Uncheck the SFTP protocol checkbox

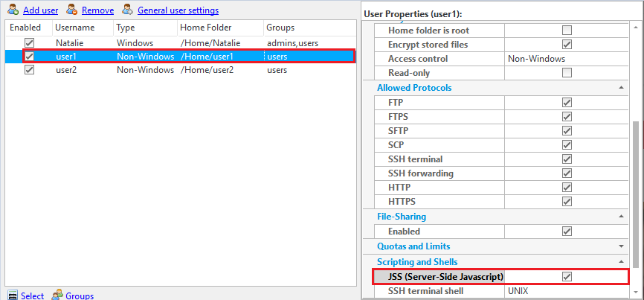point(567,131)
